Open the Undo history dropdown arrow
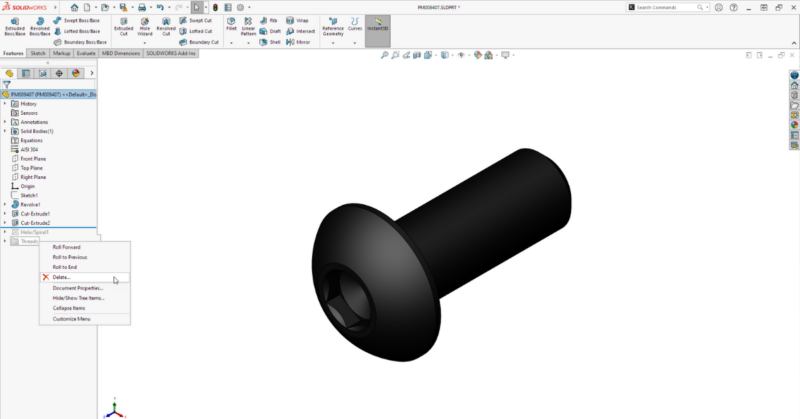The image size is (800, 419). 169,8
